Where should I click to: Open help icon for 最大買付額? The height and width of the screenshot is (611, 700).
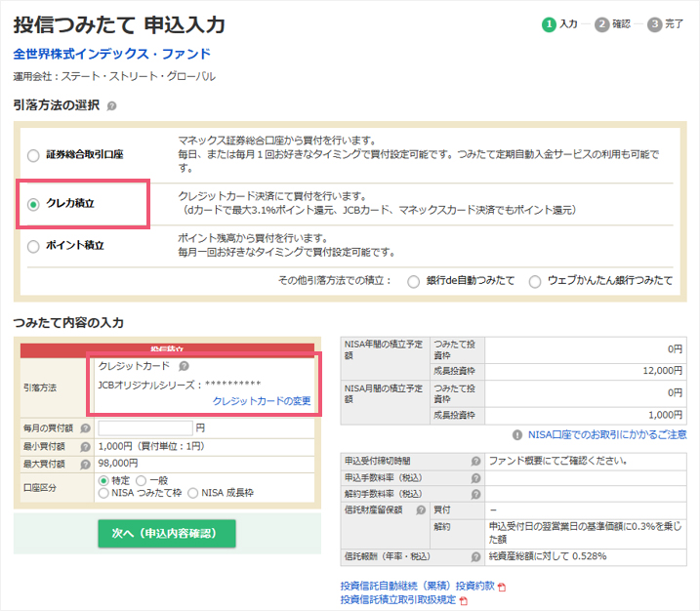(85, 465)
